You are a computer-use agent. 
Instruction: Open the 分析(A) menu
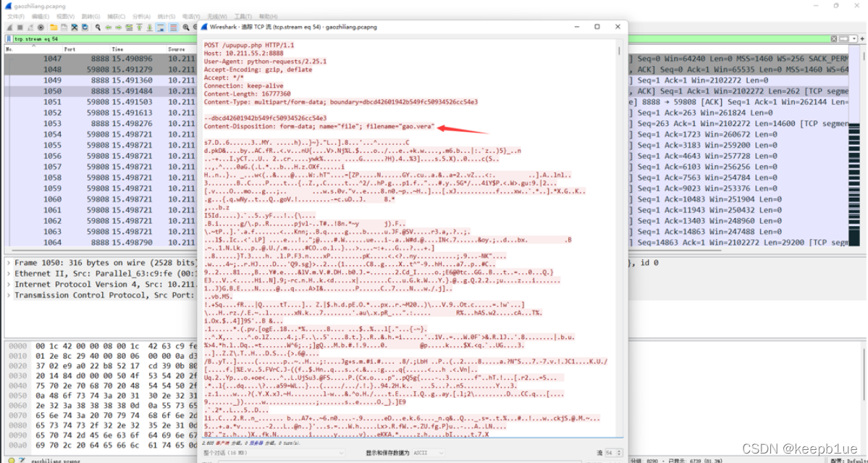pyautogui.click(x=142, y=17)
